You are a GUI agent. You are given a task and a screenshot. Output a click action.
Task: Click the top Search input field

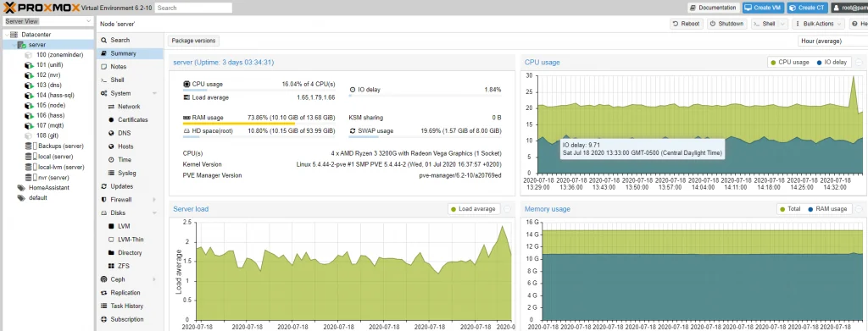[x=193, y=8]
